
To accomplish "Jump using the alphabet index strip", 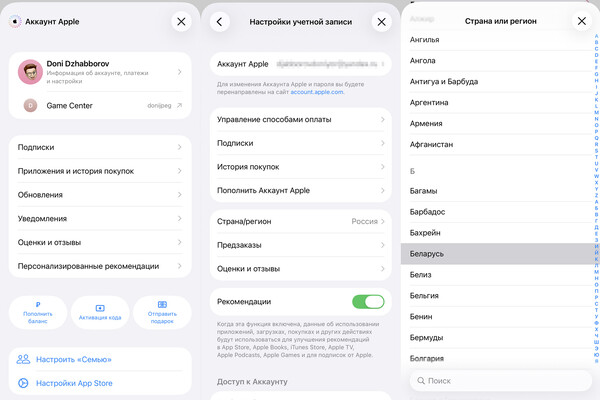I will pyautogui.click(x=596, y=198).
